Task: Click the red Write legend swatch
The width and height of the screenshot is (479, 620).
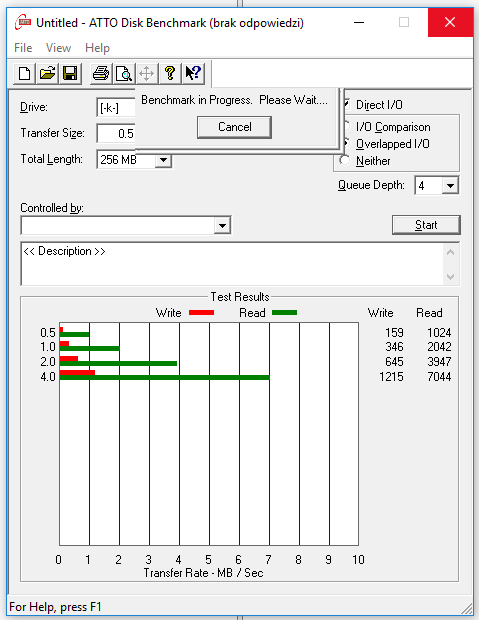Action: pyautogui.click(x=201, y=313)
